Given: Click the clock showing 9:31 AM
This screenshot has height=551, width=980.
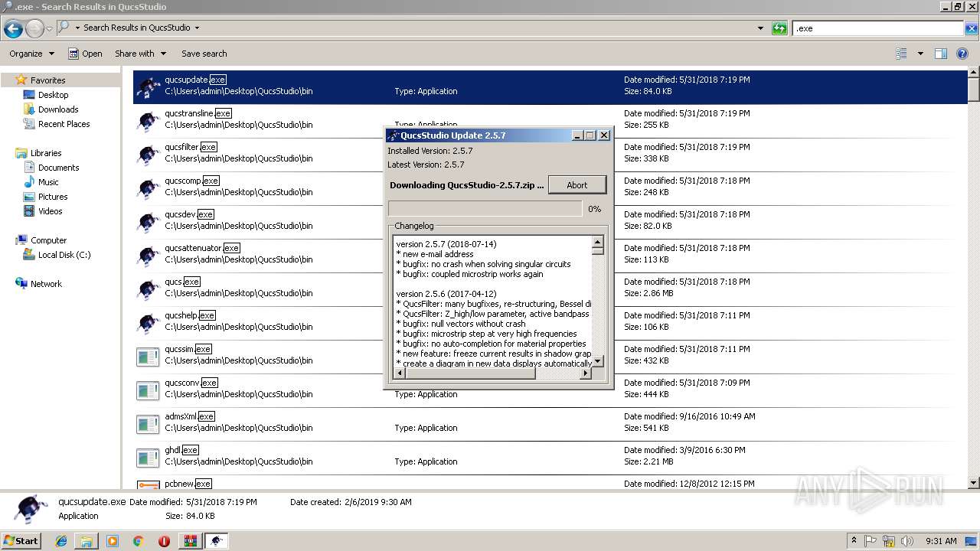Looking at the screenshot, I should pos(941,541).
